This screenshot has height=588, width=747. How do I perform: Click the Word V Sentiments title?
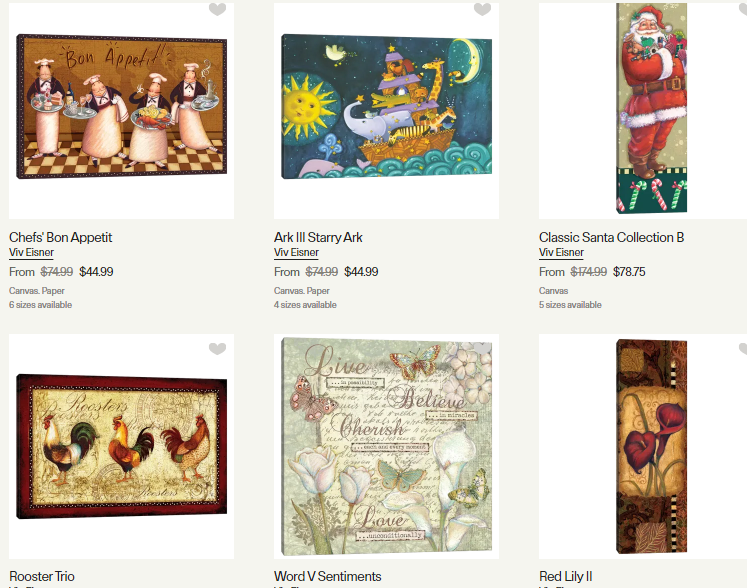click(328, 577)
